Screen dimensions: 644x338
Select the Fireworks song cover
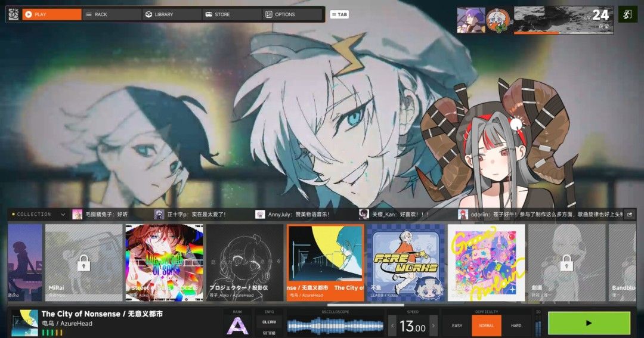[x=405, y=262]
